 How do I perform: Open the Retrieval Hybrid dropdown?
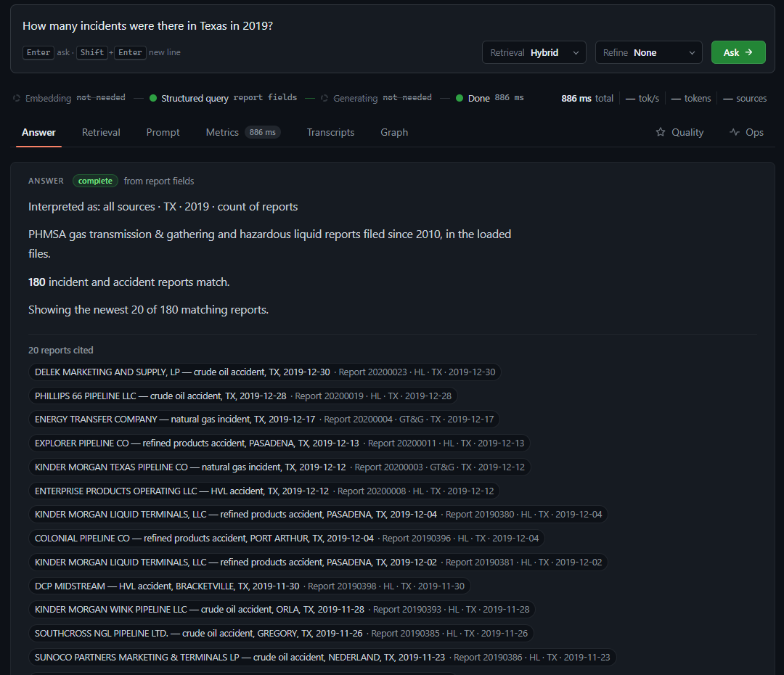point(534,52)
